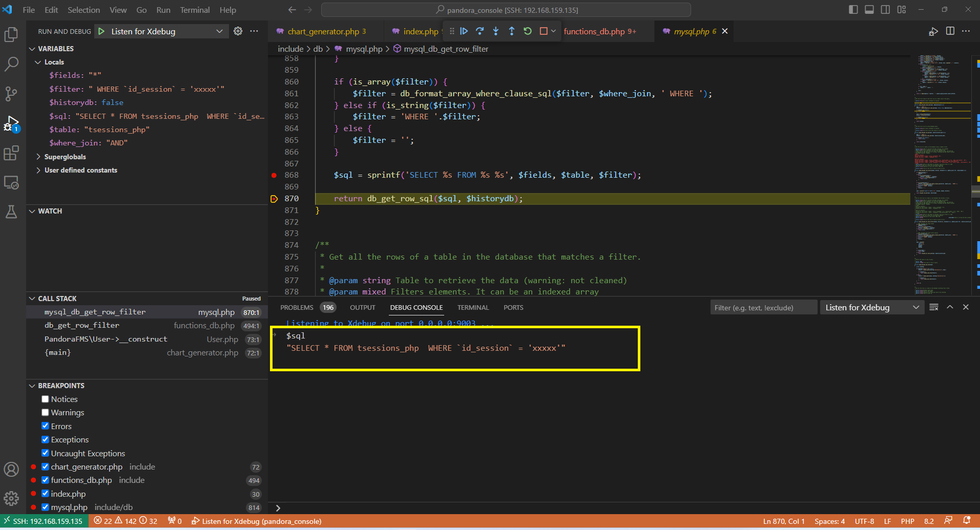The height and width of the screenshot is (530, 980).
Task: Enable Notices breakpoint checkbox
Action: [45, 399]
